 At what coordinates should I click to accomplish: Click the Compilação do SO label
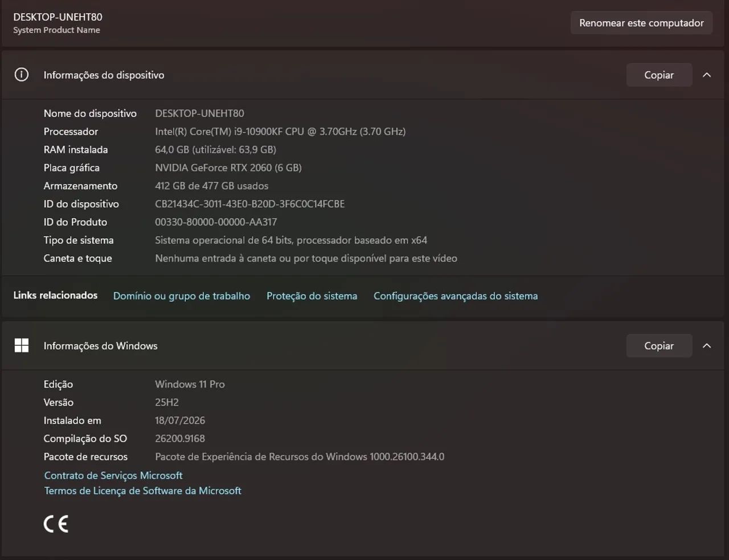(85, 438)
